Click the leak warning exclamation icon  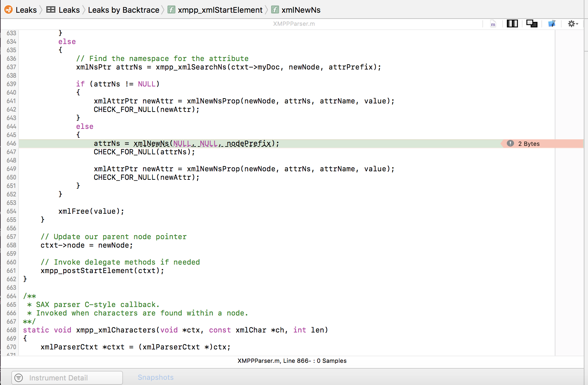click(x=510, y=143)
